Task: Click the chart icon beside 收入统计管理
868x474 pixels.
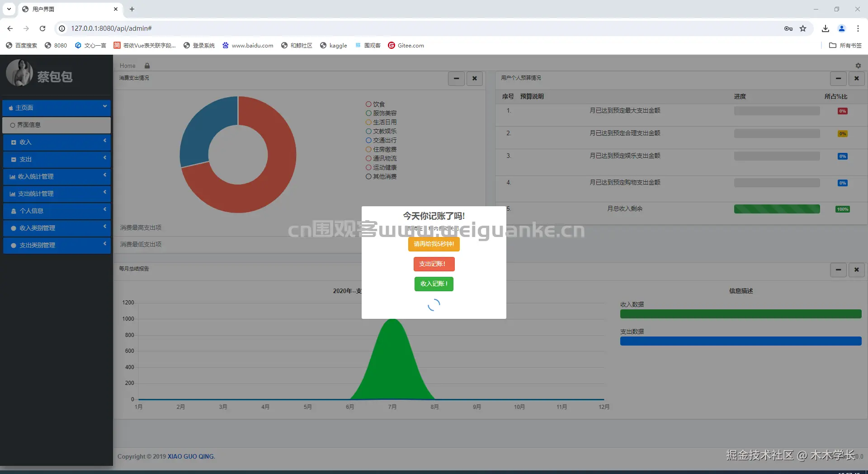Action: (12, 177)
